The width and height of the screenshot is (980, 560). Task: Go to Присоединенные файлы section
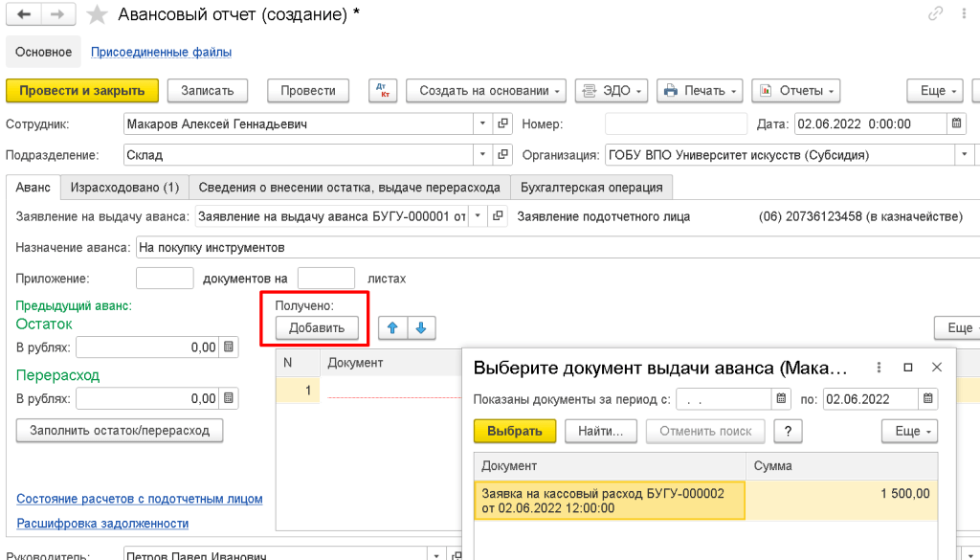(x=161, y=52)
